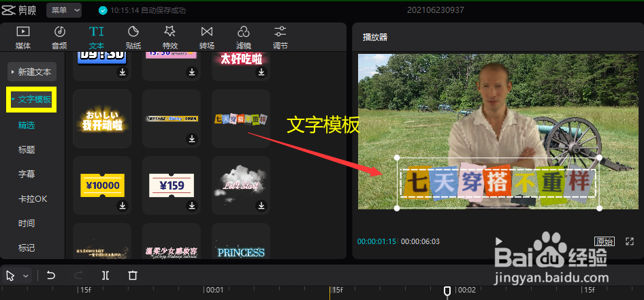Select the 我开动啦 glowing text template
The image size is (644, 300).
102,119
